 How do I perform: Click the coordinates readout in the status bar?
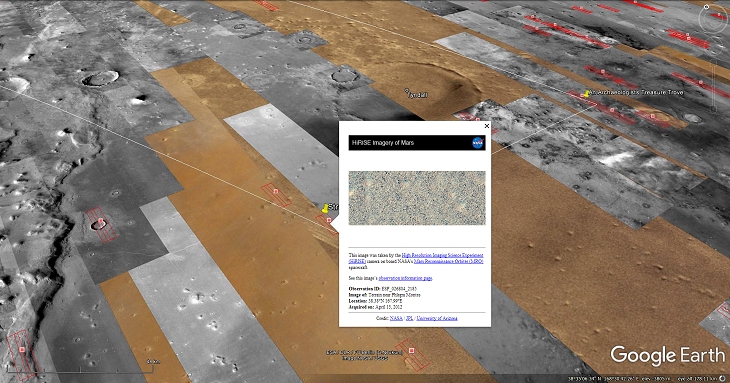click(602, 379)
